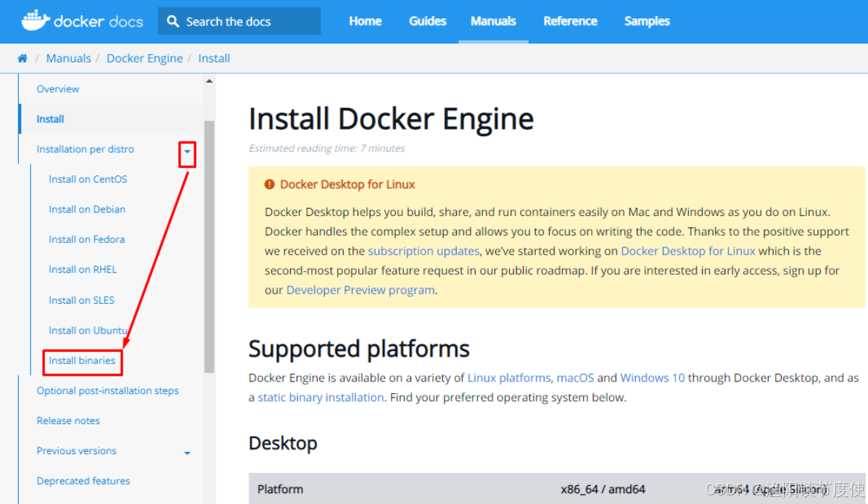Open Install on Debian page
The image size is (868, 504).
(87, 209)
